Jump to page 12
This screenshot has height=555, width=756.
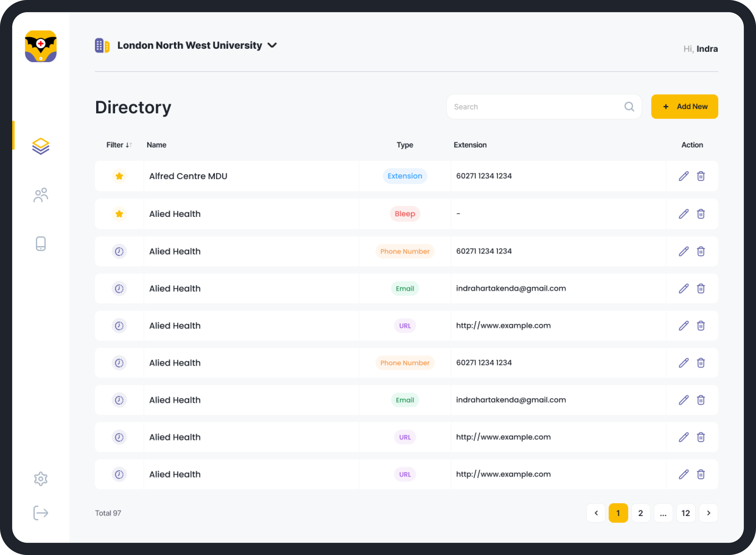(686, 513)
